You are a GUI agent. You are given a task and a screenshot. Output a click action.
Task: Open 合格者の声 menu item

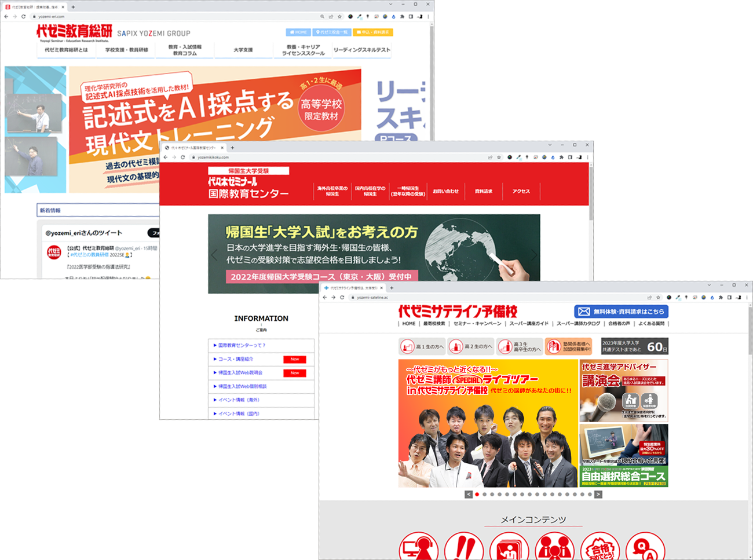click(619, 324)
